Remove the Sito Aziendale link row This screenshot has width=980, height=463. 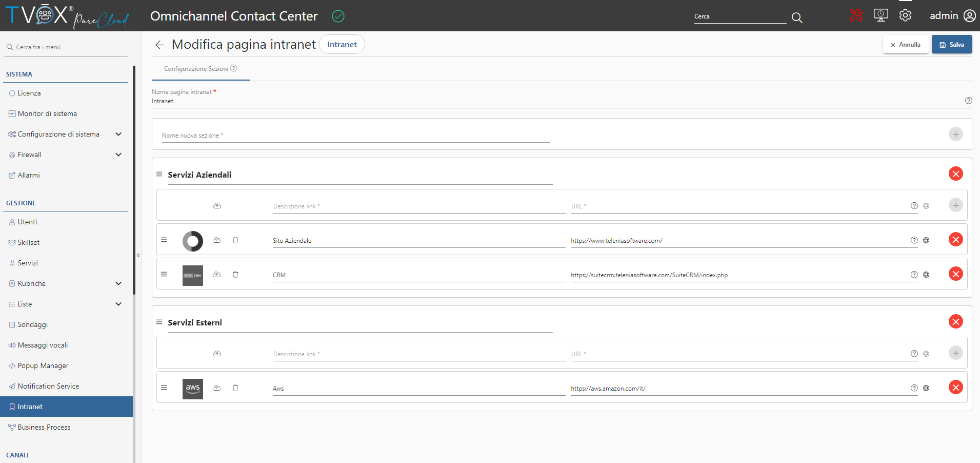coord(955,240)
